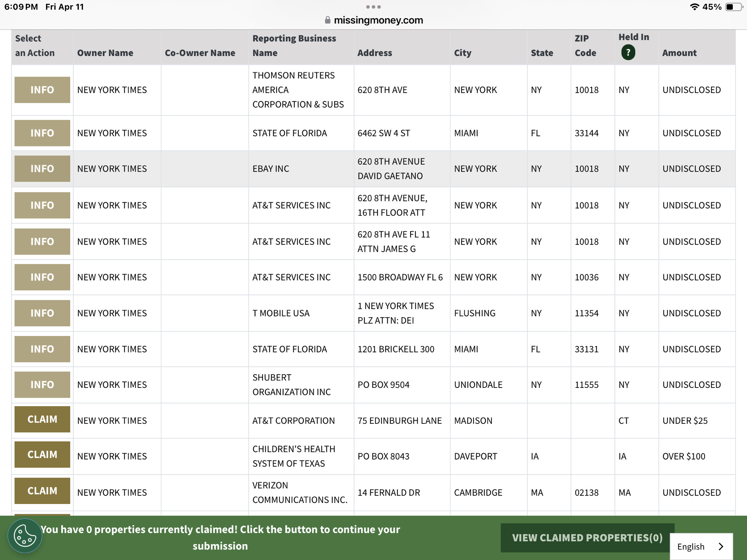The width and height of the screenshot is (747, 560).
Task: Open the cookie preferences icon
Action: click(x=25, y=536)
